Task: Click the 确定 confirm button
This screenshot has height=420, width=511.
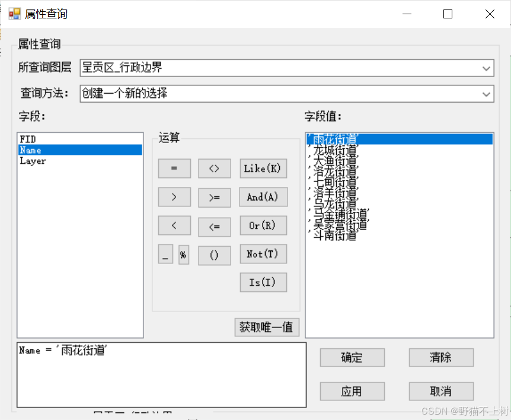Action: click(352, 357)
